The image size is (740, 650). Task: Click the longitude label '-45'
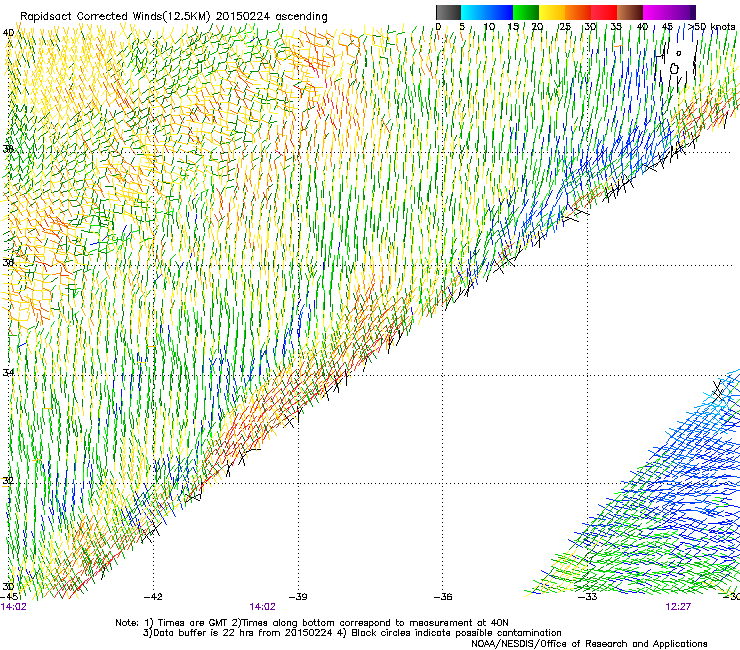[9, 596]
